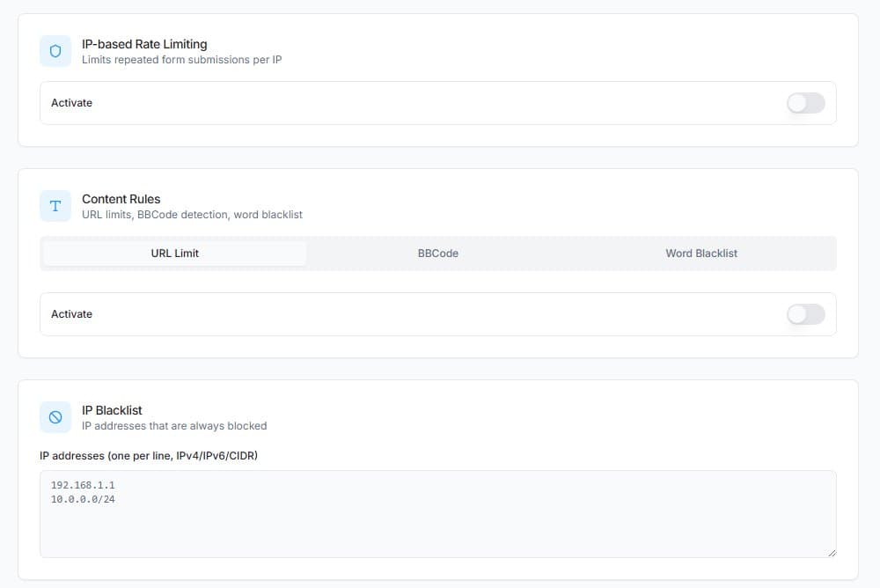Click the T icon beside Content Rules

(x=55, y=206)
